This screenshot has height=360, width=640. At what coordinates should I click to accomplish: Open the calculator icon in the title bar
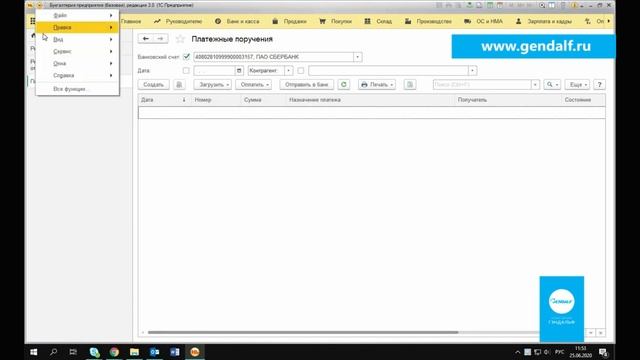[x=490, y=5]
